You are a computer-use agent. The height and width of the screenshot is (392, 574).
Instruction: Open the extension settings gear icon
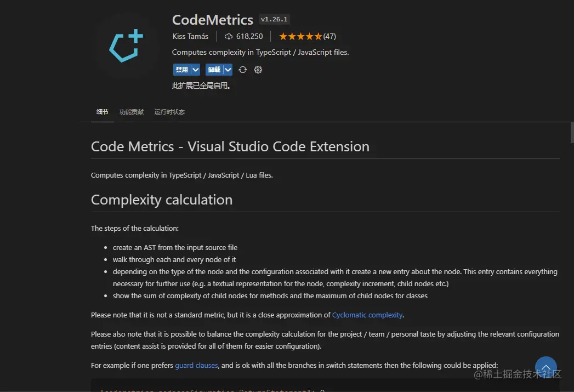(258, 70)
